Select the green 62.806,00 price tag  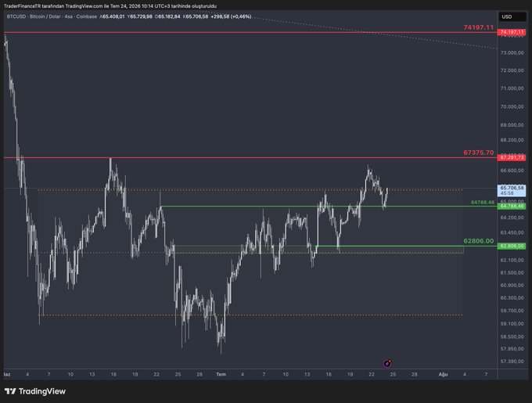click(x=512, y=246)
